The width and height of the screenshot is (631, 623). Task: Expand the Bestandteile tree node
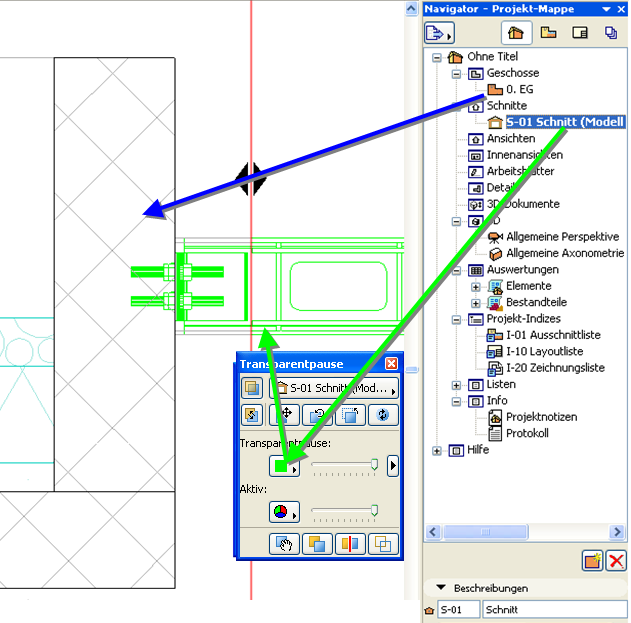[476, 303]
